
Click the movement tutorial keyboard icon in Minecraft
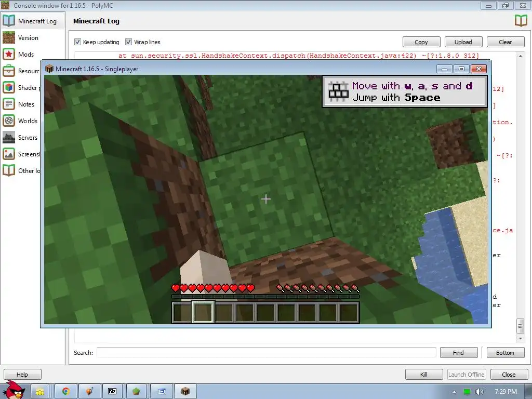click(338, 91)
